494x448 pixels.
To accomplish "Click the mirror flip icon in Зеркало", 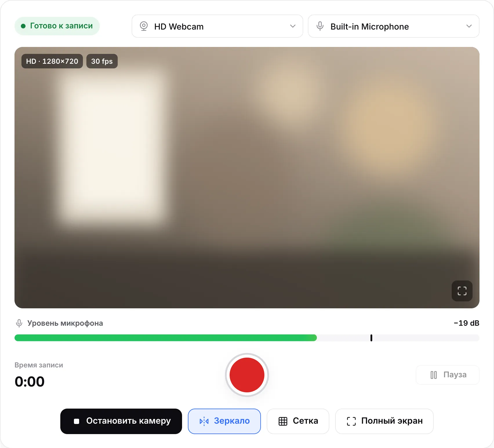I will pyautogui.click(x=204, y=421).
